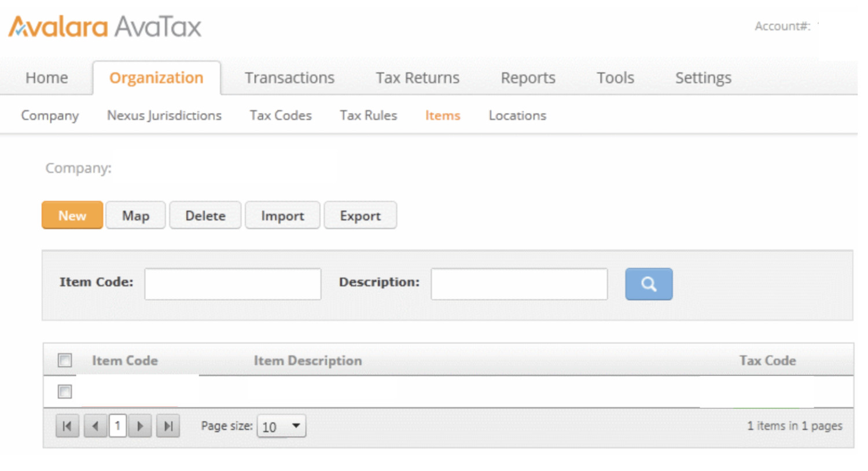Go to the next page arrow

[140, 425]
